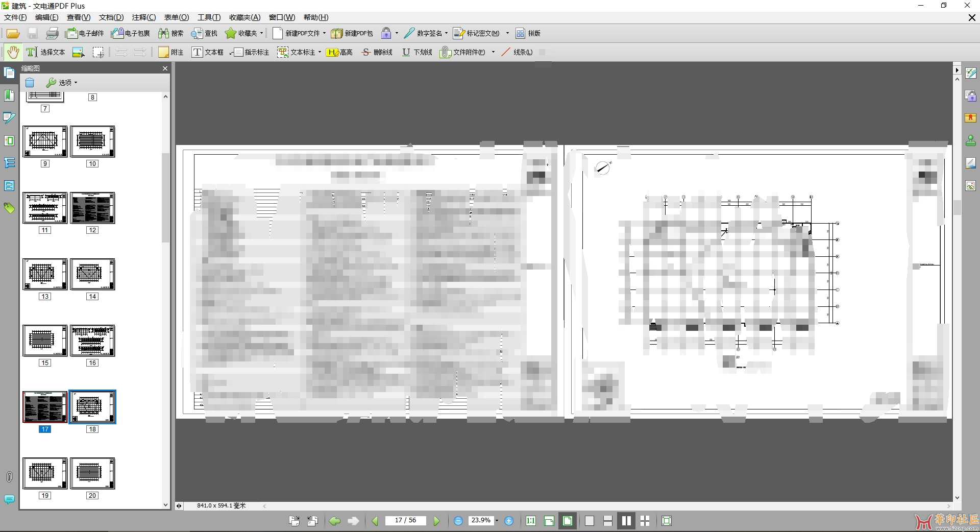Select the 高亮 highlight tool
The width and height of the screenshot is (980, 532).
point(340,52)
